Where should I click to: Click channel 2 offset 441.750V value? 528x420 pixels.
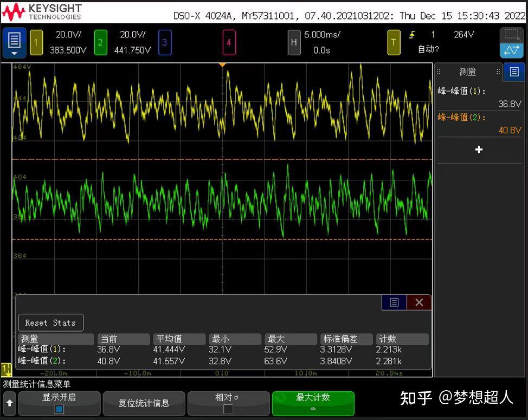click(132, 50)
